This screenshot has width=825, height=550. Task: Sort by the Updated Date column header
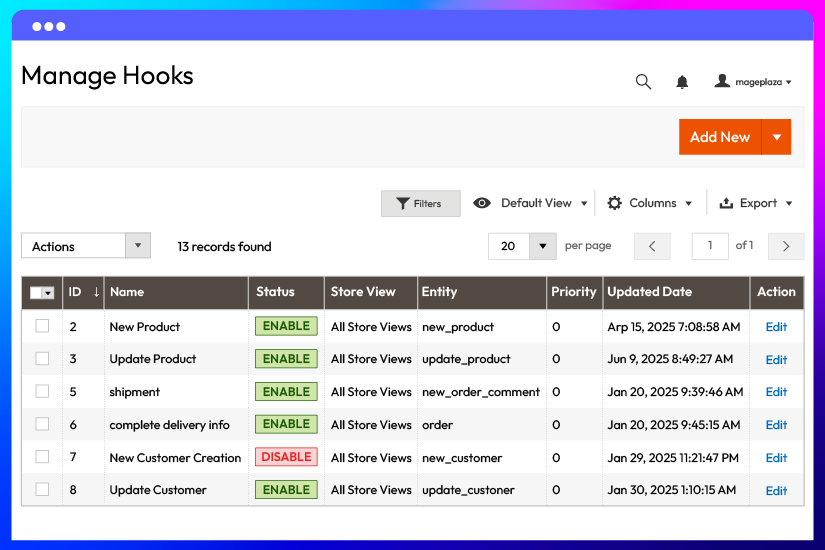[x=649, y=292]
